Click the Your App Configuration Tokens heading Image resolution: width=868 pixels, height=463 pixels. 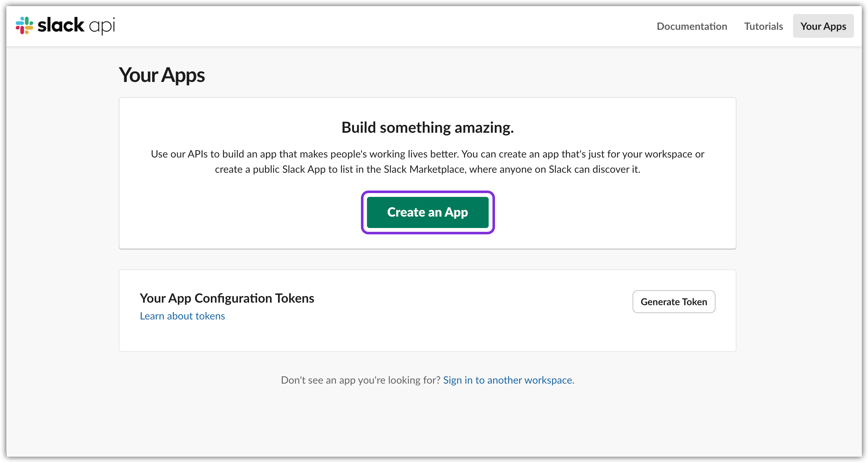(227, 298)
